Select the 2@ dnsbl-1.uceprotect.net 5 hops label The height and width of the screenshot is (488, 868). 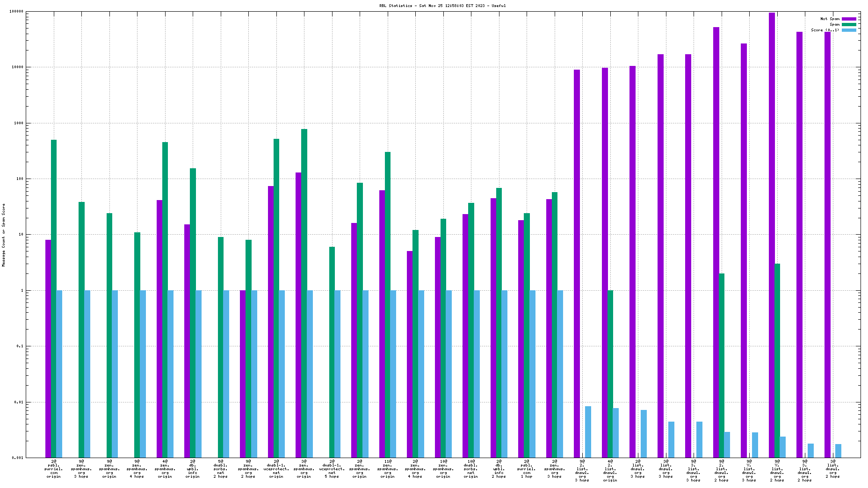click(332, 469)
